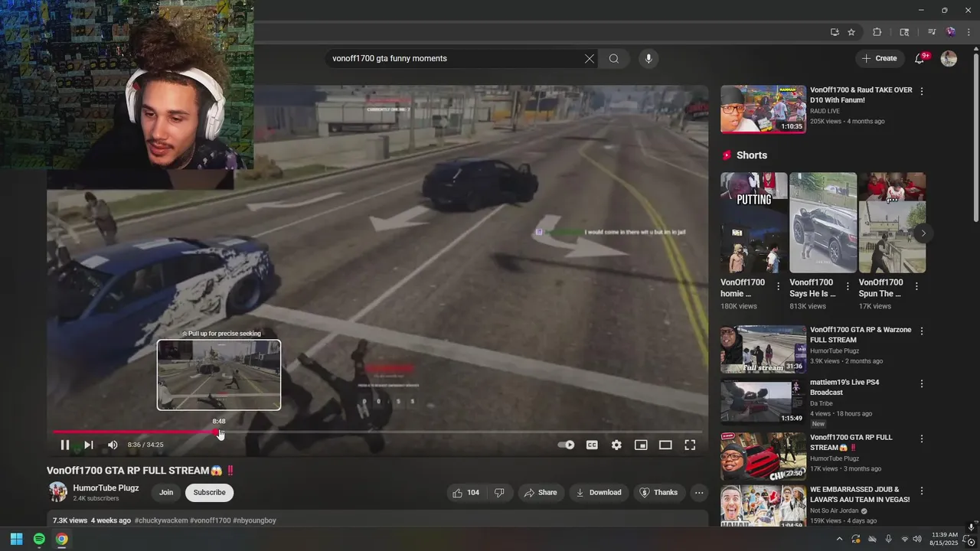This screenshot has width=980, height=551.
Task: Open the #chuckywackem hashtag
Action: [161, 520]
